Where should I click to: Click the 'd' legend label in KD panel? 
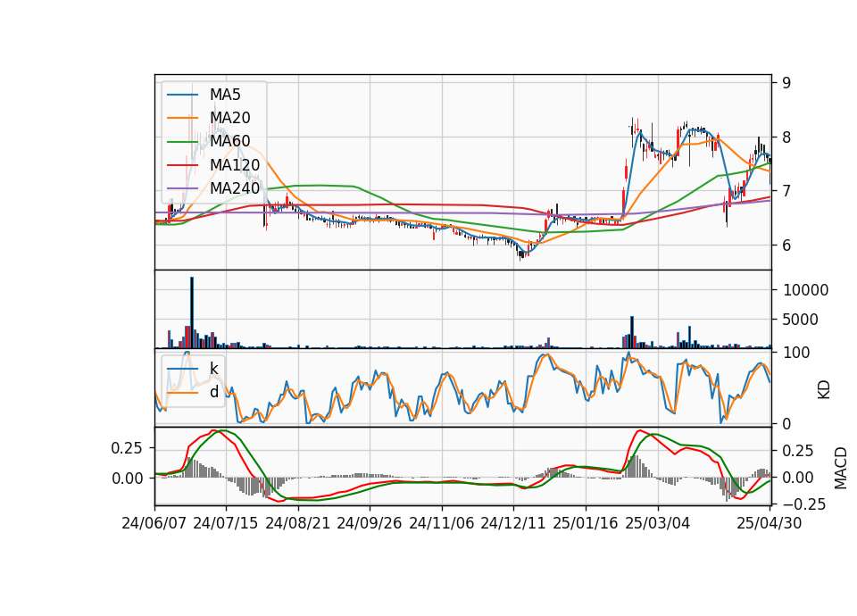[x=213, y=392]
